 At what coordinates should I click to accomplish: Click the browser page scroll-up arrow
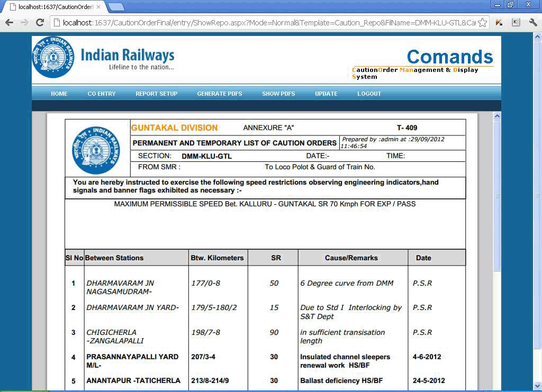pos(537,37)
